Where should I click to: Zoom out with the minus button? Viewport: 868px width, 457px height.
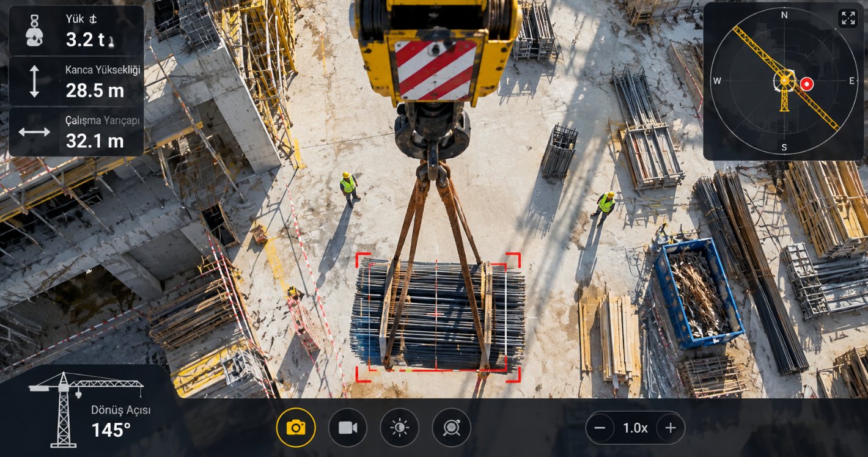[600, 428]
